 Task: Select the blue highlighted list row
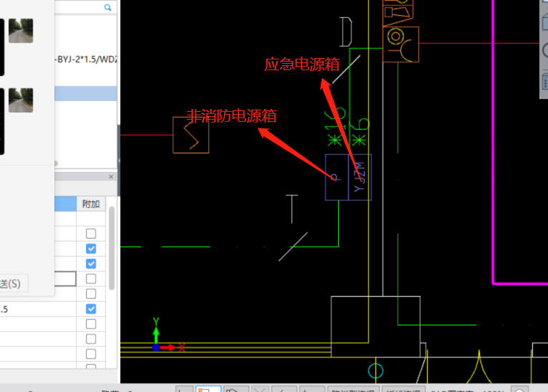(x=86, y=94)
